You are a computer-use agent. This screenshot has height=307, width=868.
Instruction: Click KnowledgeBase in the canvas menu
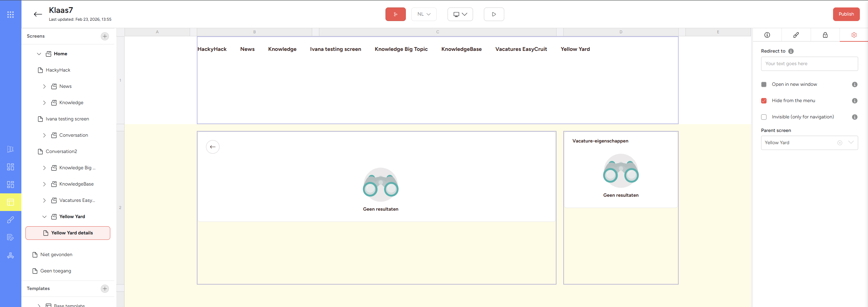(x=461, y=49)
